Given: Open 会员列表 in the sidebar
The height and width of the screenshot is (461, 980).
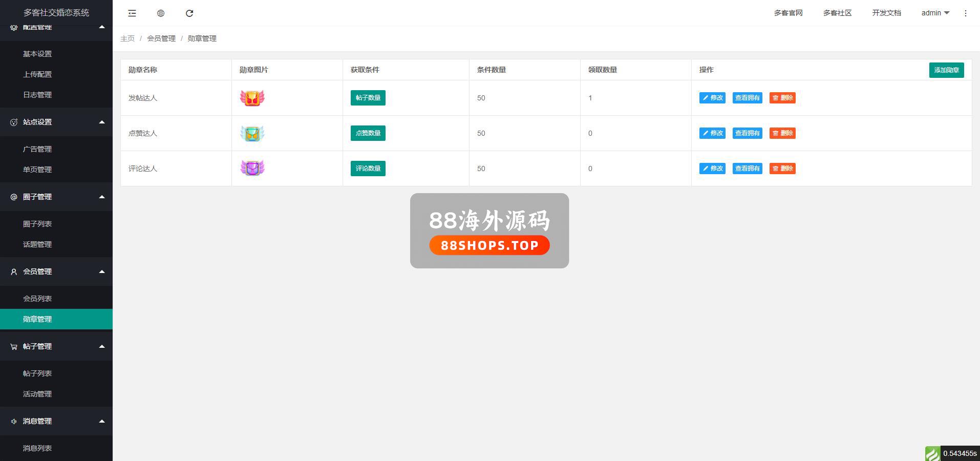Looking at the screenshot, I should (x=37, y=299).
